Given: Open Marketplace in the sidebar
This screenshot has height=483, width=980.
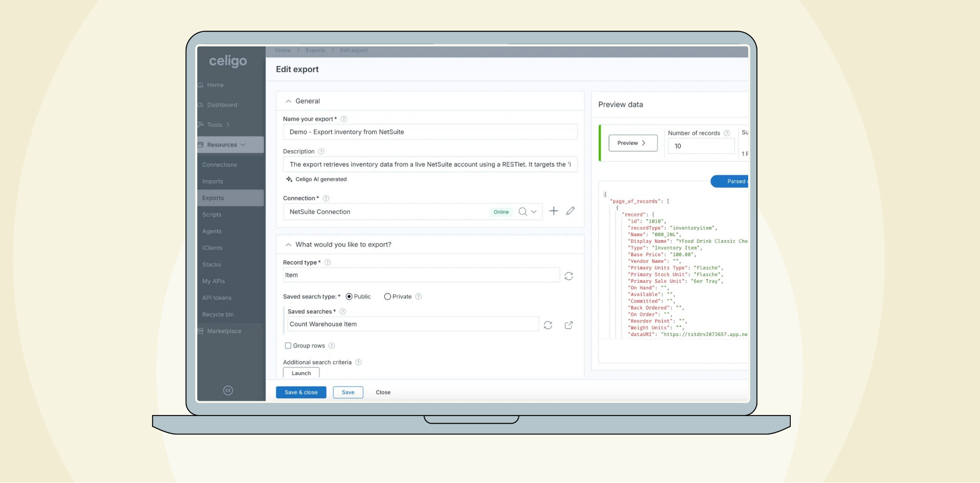Looking at the screenshot, I should (224, 331).
